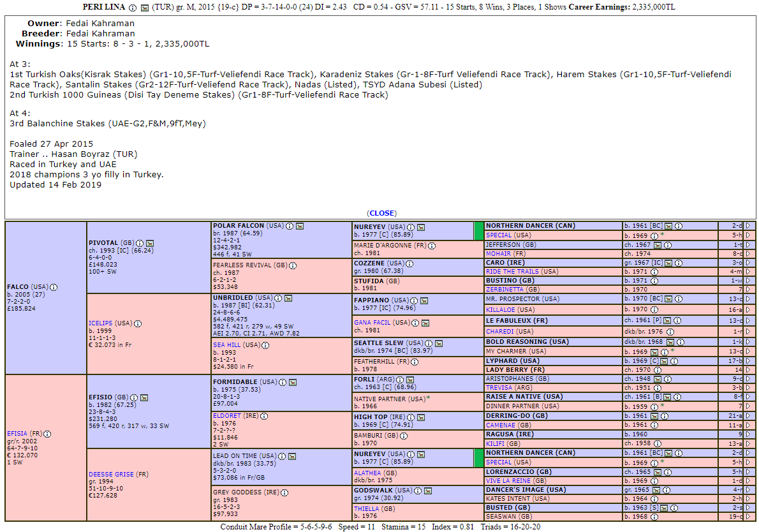Close the info panel via CLOSE link
759x532 pixels.
tap(381, 213)
